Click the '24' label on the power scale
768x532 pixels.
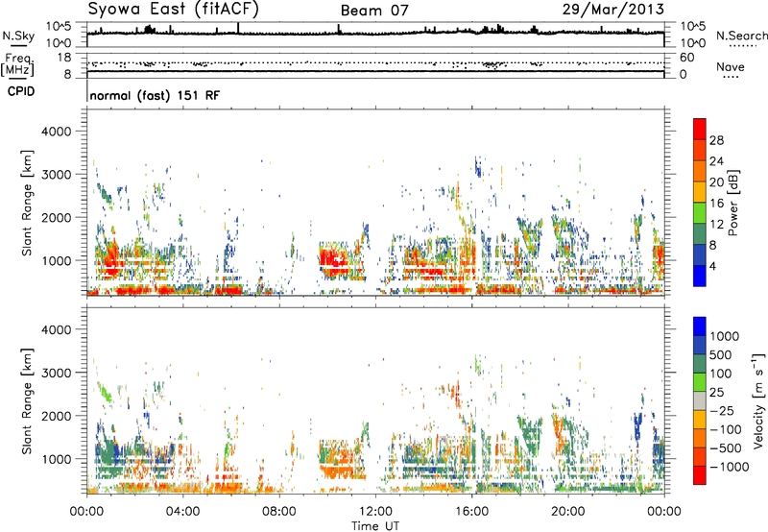pyautogui.click(x=716, y=161)
